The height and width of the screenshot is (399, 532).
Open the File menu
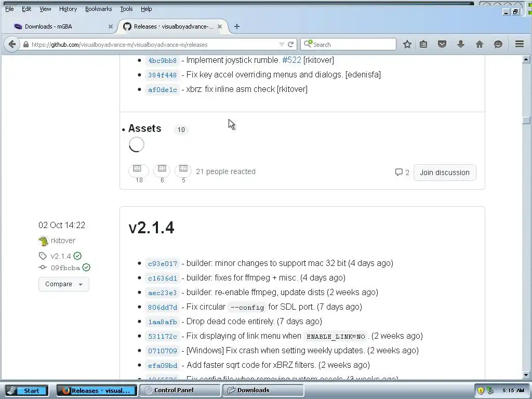(x=9, y=9)
